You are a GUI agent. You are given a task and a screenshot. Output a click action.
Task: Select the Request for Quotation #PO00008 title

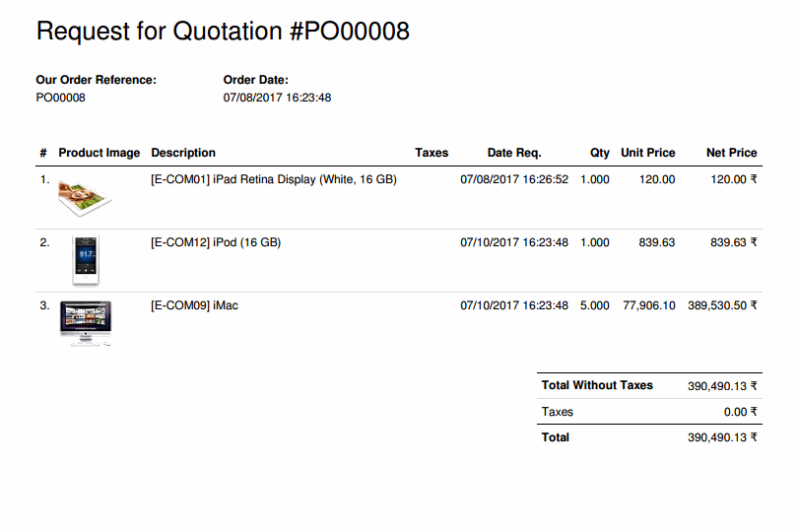point(223,32)
